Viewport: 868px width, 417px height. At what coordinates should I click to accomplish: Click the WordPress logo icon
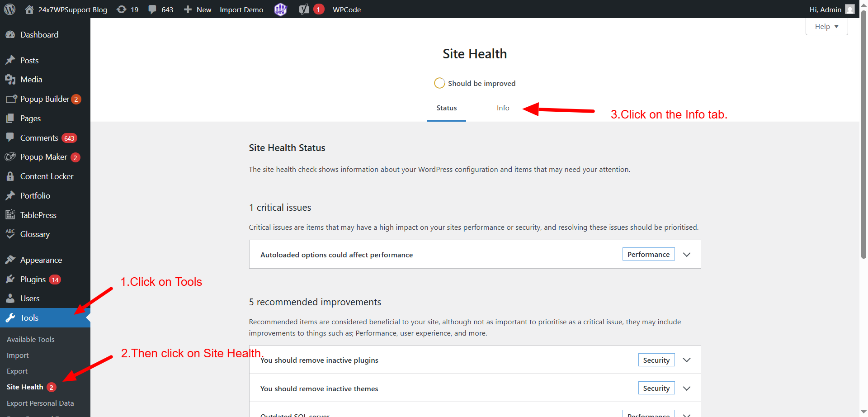pos(10,9)
